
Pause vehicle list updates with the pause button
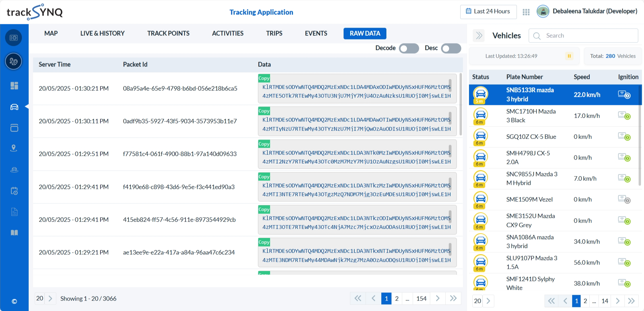569,56
